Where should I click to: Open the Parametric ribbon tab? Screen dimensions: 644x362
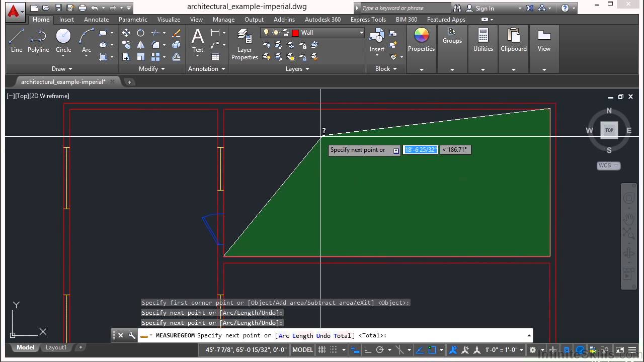[x=133, y=20]
